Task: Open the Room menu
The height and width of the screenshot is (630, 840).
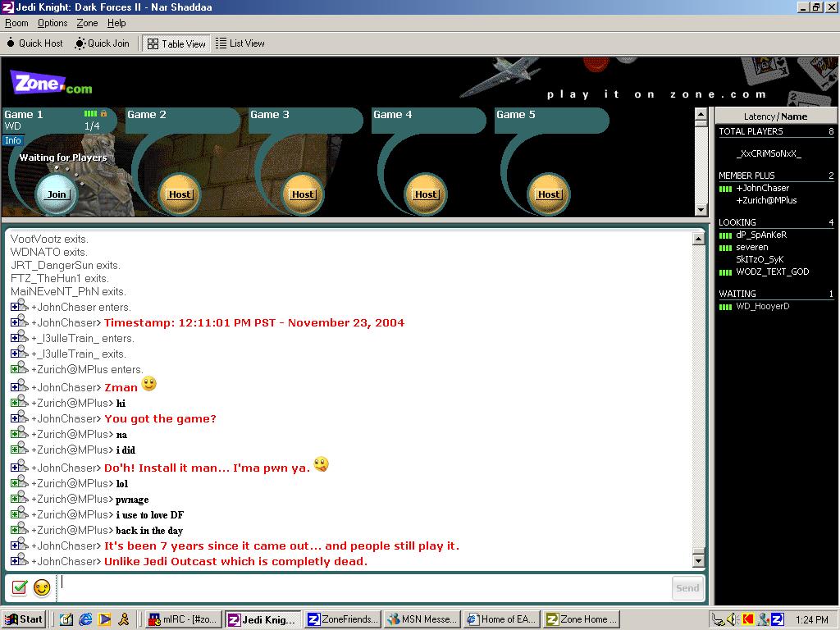Action: [16, 23]
